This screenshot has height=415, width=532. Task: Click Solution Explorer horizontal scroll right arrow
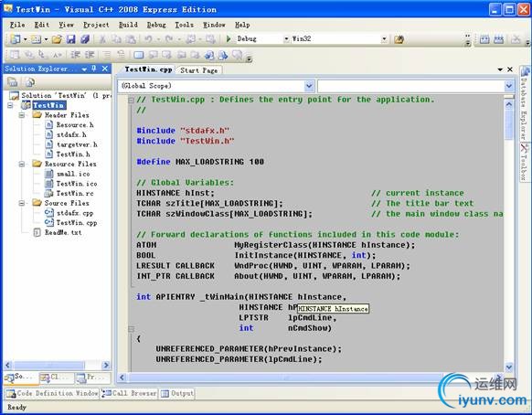point(106,365)
